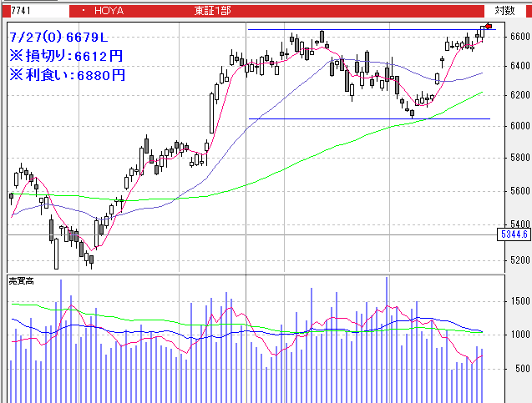Click the 5344.6 price tag on the axis

(513, 235)
